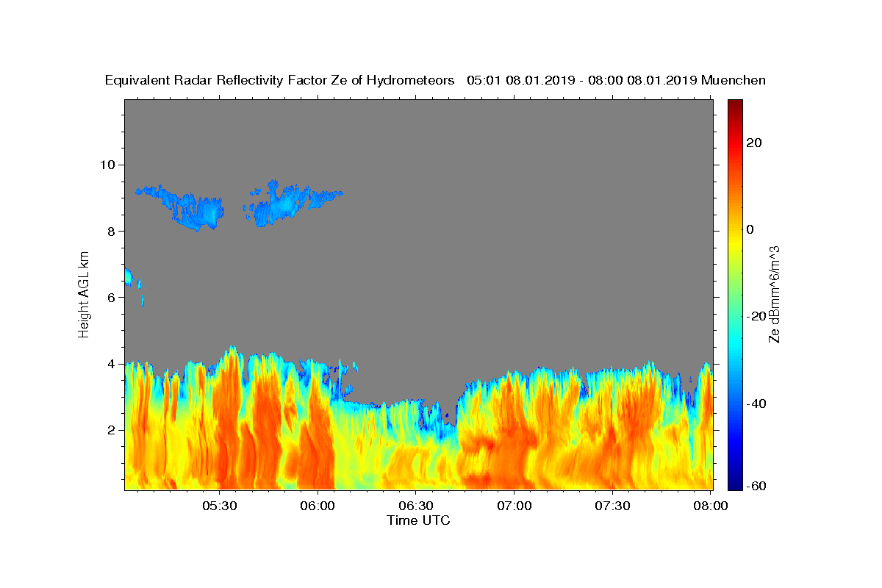Click the 'Ze dBmm^6/m^3' colorbar unit label
Image resolution: width=882 pixels, height=588 pixels.
coord(774,295)
